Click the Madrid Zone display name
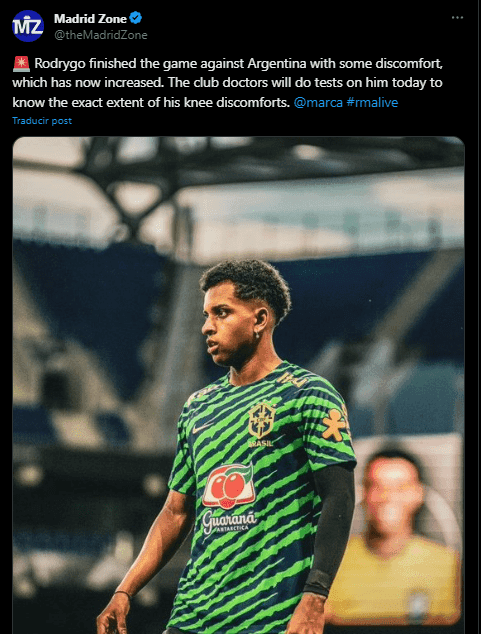The height and width of the screenshot is (634, 481). [91, 19]
